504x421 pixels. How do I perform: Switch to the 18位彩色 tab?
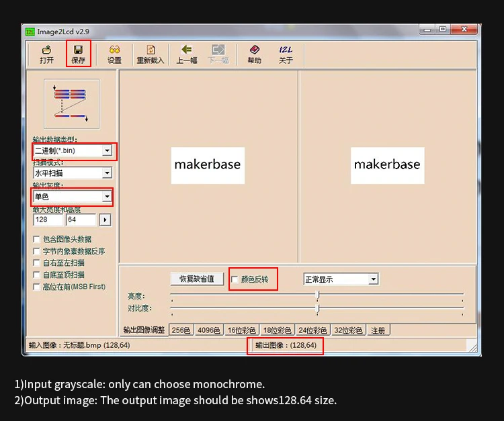[278, 330]
